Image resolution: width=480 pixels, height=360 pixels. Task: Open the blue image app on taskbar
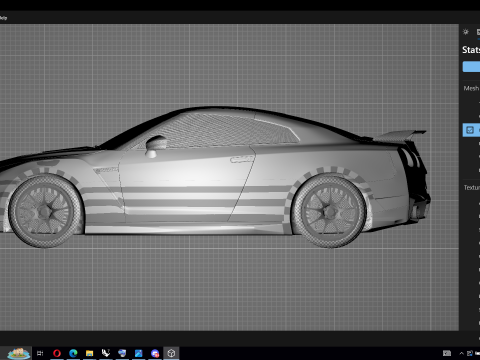point(138,353)
